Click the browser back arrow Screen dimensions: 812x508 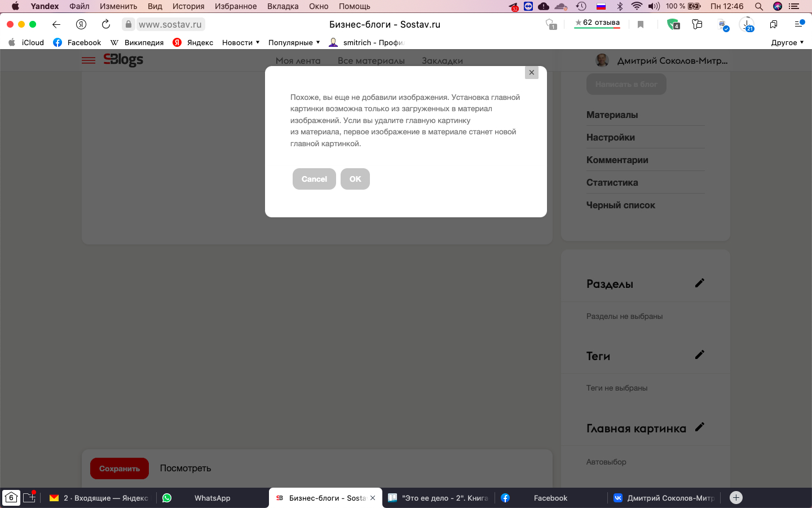point(56,24)
